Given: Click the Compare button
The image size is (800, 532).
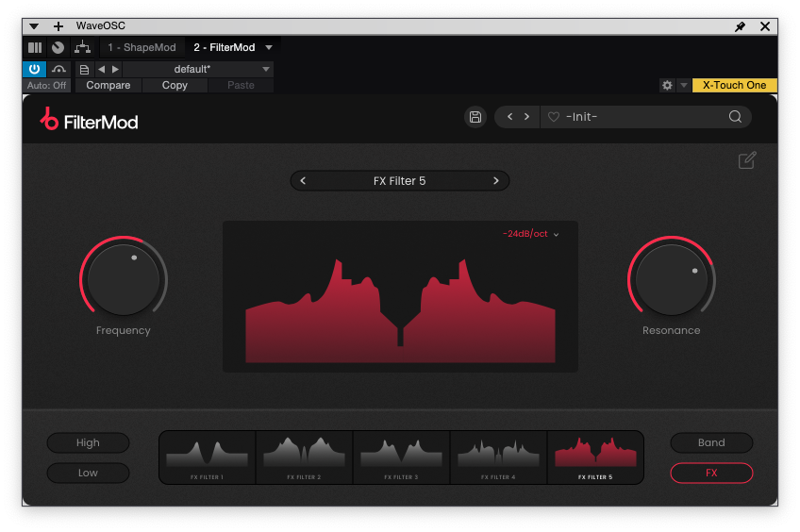Looking at the screenshot, I should tap(108, 85).
